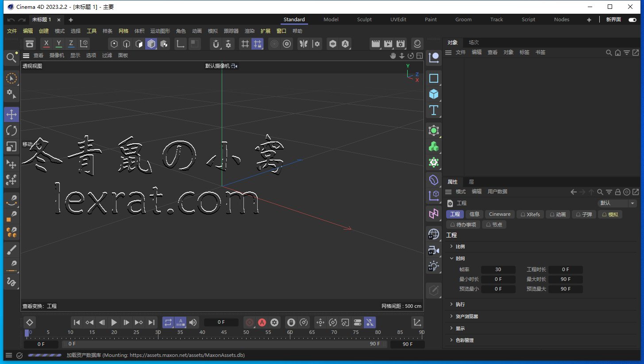
Task: Click the current frame field in timeline controls
Action: tap(221, 322)
